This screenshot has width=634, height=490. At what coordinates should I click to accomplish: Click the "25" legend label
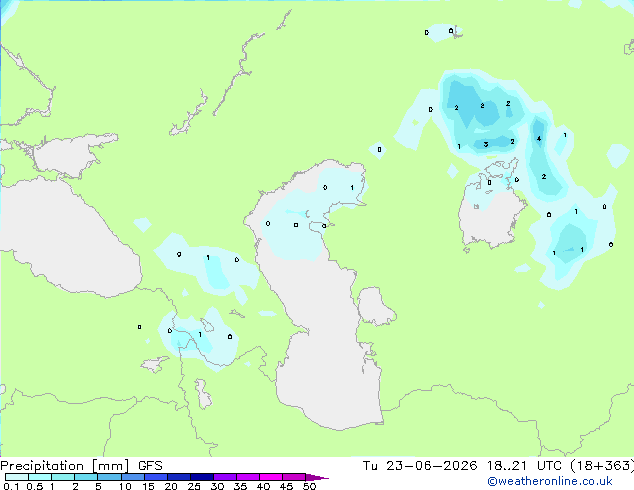(194, 486)
